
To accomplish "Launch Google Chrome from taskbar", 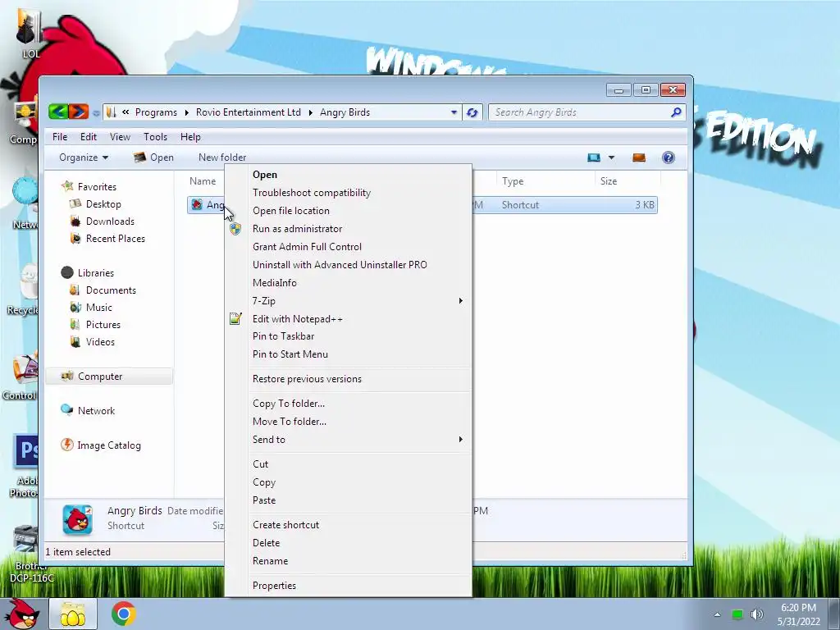I will coord(123,614).
